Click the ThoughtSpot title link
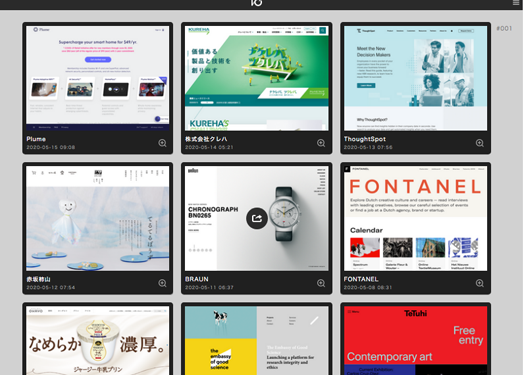The height and width of the screenshot is (375, 523). [x=365, y=139]
